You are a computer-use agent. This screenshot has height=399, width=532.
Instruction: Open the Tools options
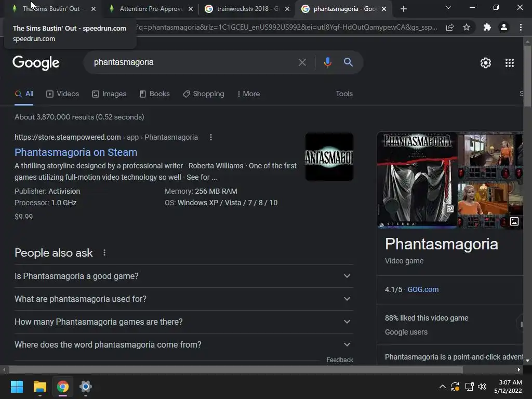344,94
